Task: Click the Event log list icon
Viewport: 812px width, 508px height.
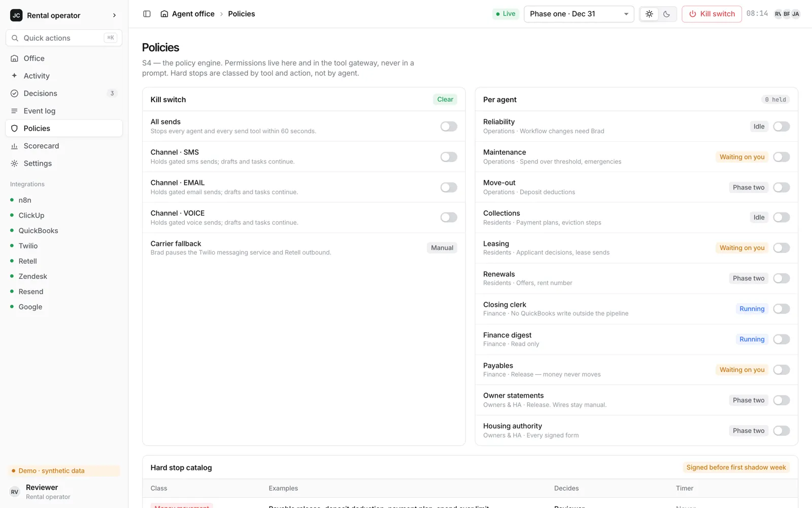Action: 15,111
